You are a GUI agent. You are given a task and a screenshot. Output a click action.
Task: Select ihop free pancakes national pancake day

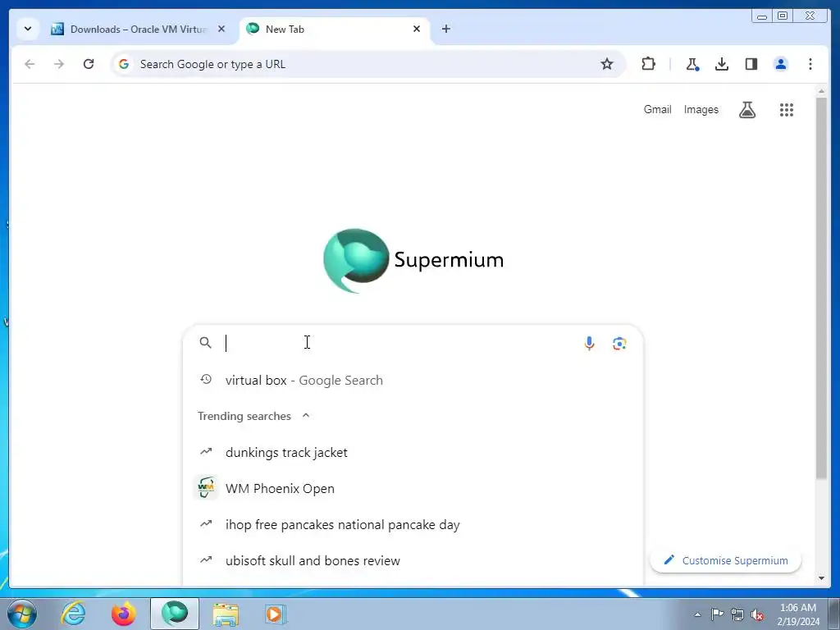click(413, 524)
